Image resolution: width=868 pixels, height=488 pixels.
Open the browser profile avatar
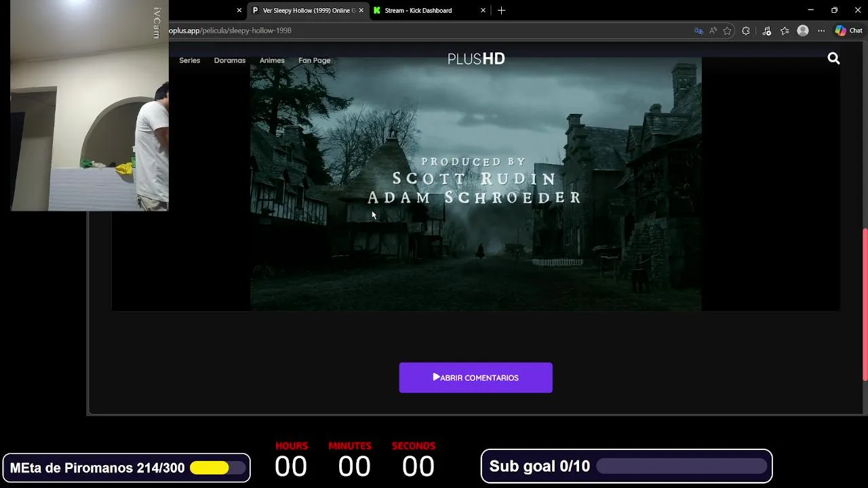[x=803, y=30]
